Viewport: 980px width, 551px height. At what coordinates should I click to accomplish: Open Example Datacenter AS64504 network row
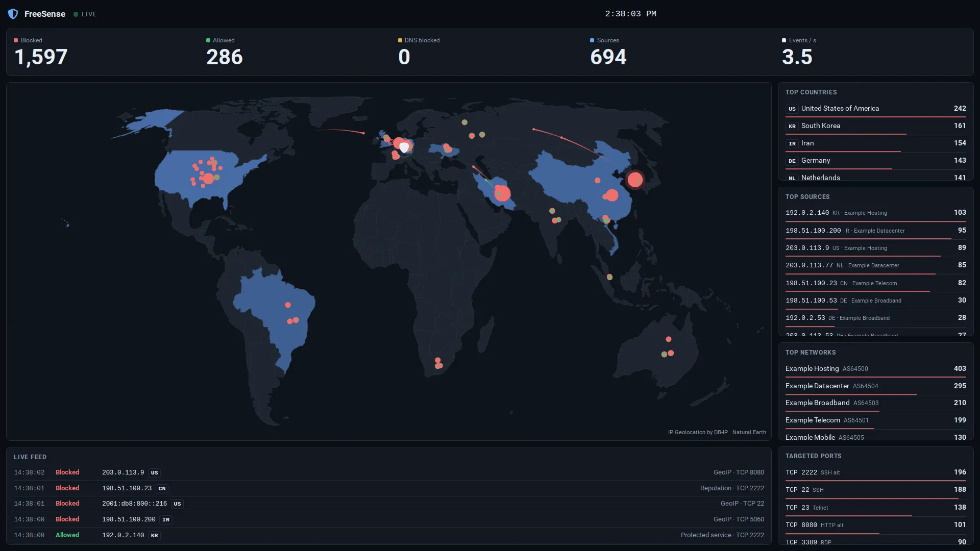[x=876, y=386]
